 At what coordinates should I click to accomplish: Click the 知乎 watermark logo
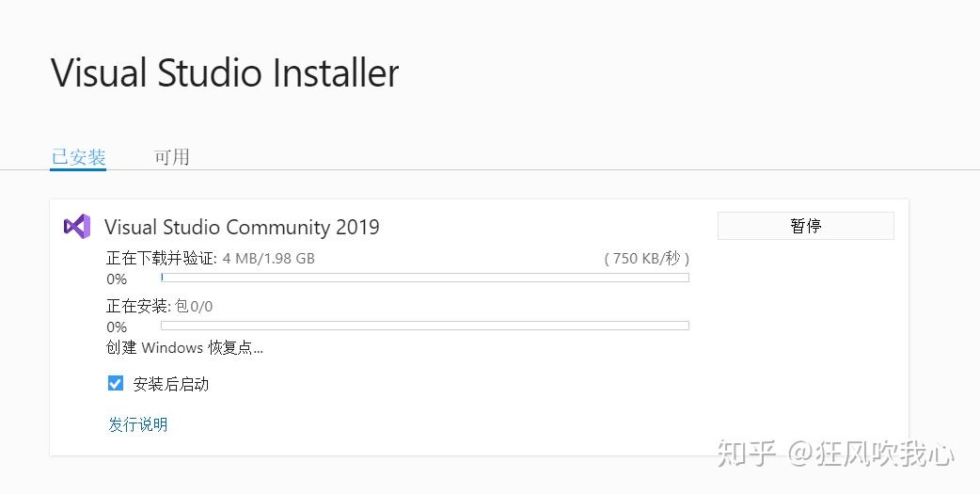tap(747, 454)
